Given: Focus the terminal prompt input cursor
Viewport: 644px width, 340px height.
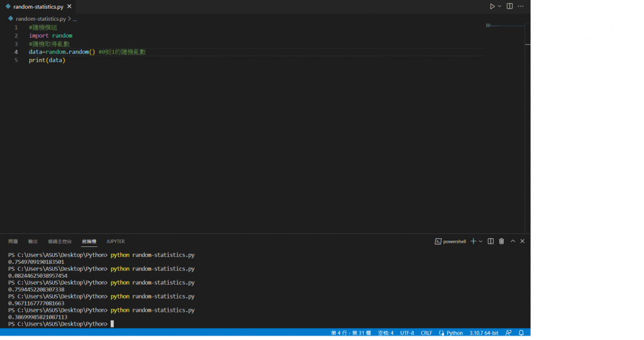Looking at the screenshot, I should click(x=112, y=324).
